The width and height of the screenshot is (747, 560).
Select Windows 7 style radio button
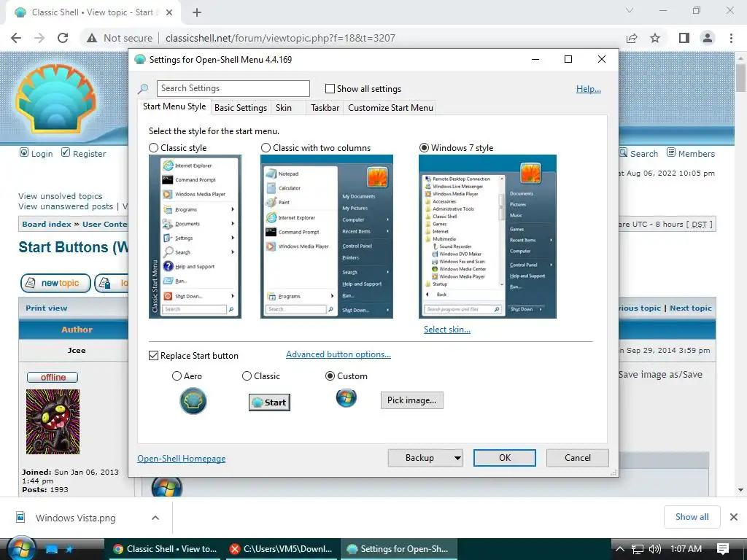pyautogui.click(x=424, y=148)
